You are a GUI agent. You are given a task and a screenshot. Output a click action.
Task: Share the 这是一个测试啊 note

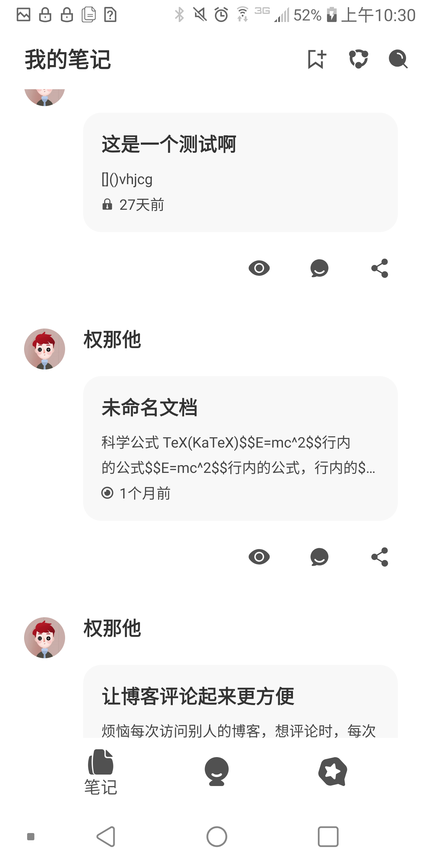click(380, 268)
